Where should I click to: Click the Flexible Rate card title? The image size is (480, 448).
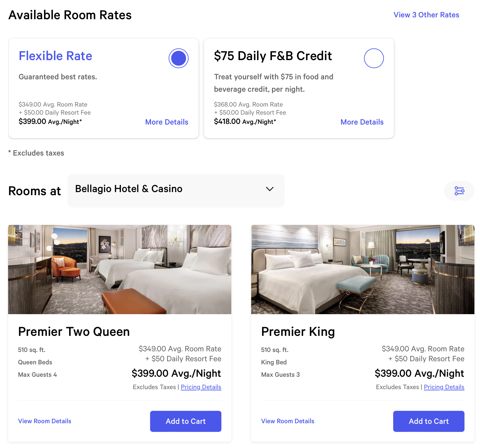(x=56, y=56)
